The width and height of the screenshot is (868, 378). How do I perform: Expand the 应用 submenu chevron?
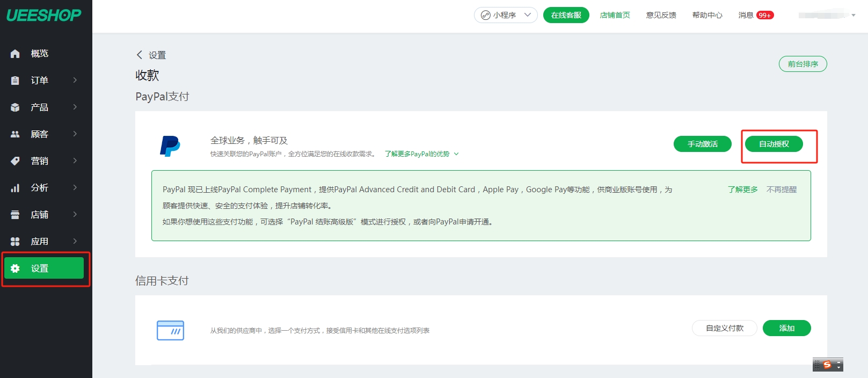click(75, 241)
